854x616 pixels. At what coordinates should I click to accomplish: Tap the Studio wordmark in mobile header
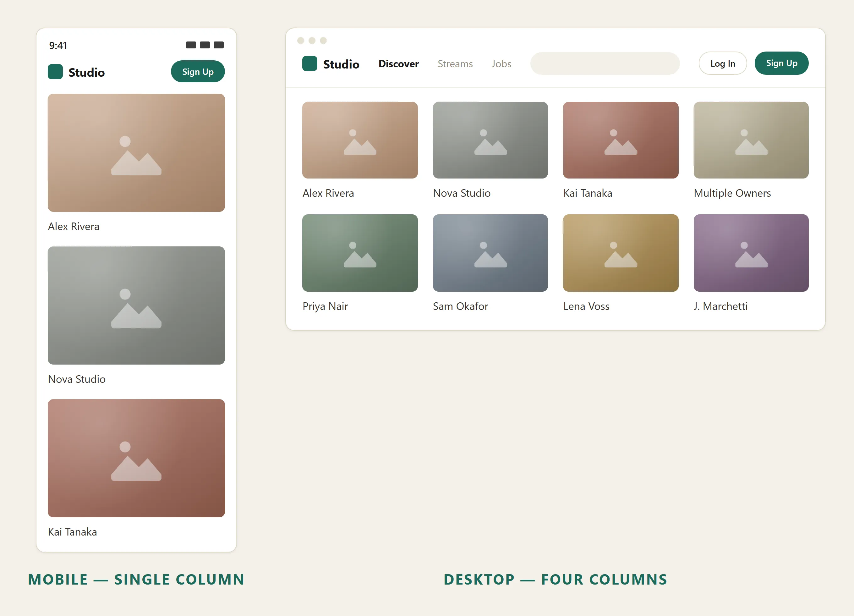[87, 73]
